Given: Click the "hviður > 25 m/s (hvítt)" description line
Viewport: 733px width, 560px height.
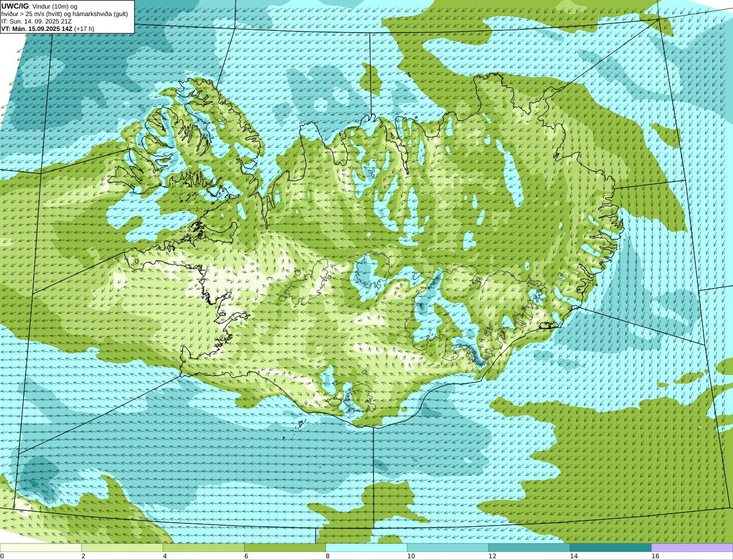Looking at the screenshot, I should tap(65, 14).
